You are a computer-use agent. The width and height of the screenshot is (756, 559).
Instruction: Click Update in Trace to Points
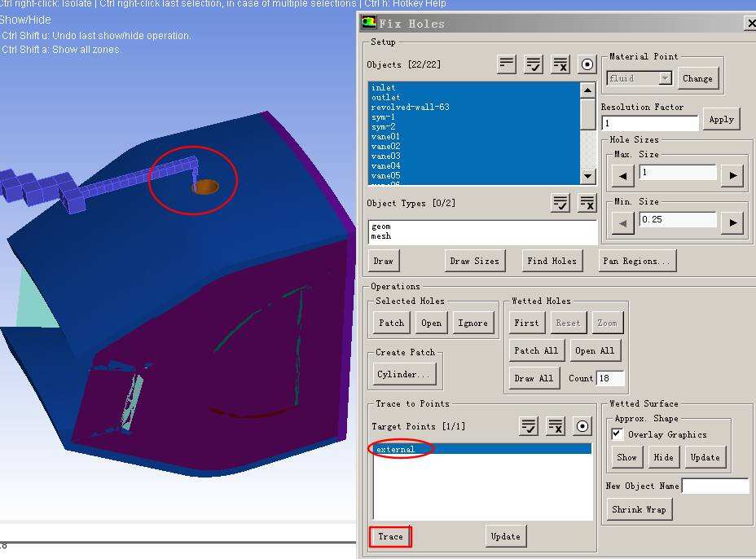coord(505,536)
